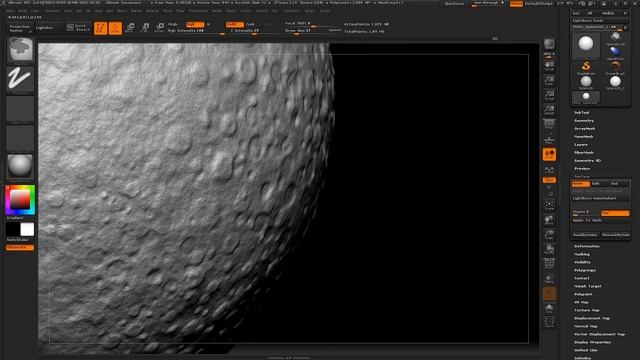Open the material sphere selector
The image size is (640, 360).
[20, 166]
